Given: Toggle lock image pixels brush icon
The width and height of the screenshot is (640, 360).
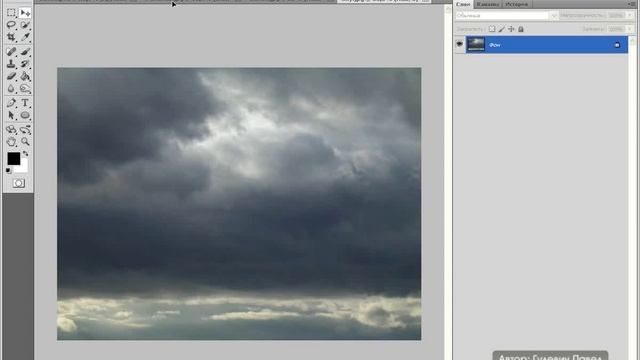Looking at the screenshot, I should tap(502, 29).
